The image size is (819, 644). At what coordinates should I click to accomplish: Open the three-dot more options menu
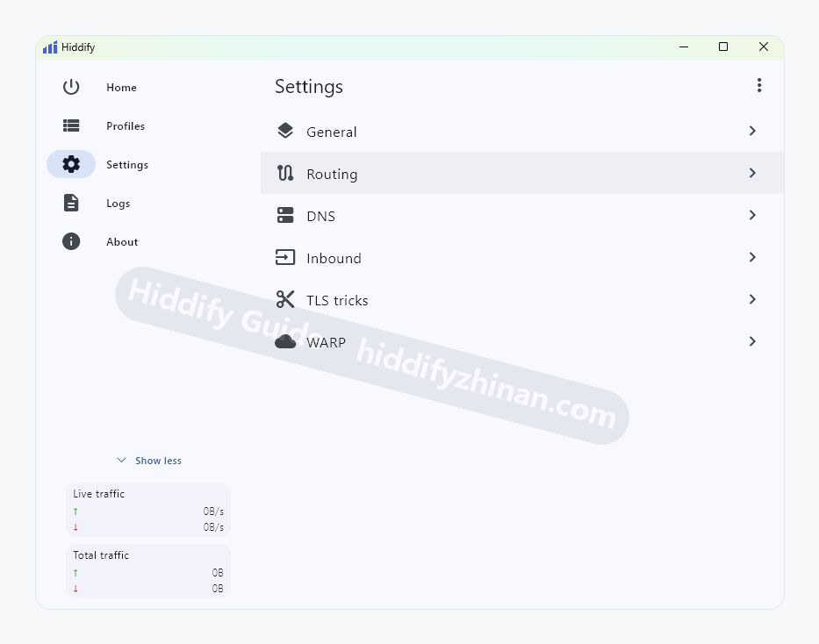click(759, 86)
